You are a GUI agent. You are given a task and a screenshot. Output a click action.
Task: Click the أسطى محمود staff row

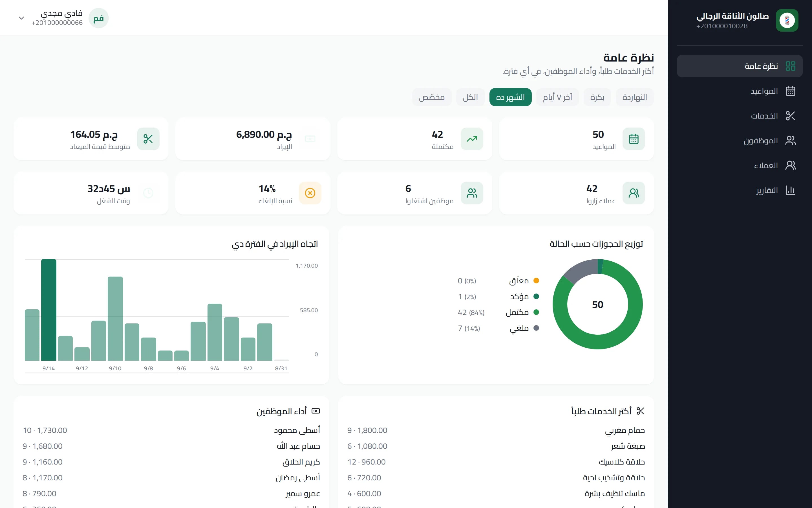(x=171, y=430)
